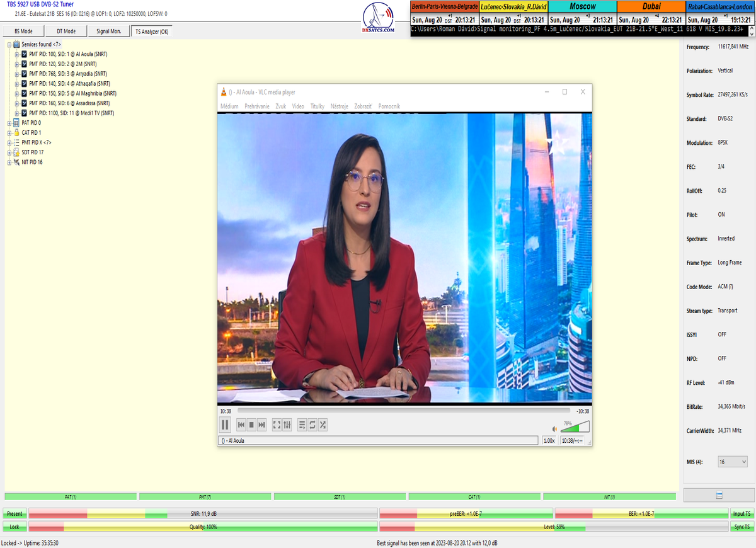The image size is (756, 548).
Task: Go to previous media in VLC
Action: pyautogui.click(x=241, y=425)
